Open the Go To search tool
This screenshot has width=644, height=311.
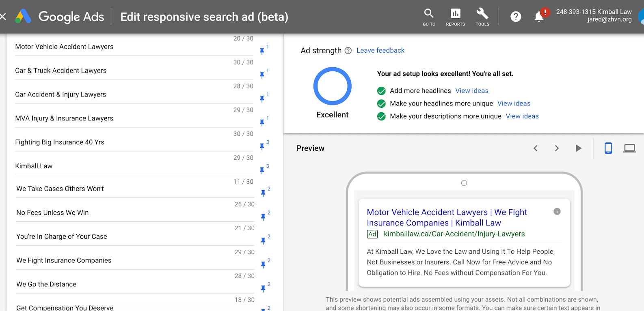pyautogui.click(x=429, y=17)
